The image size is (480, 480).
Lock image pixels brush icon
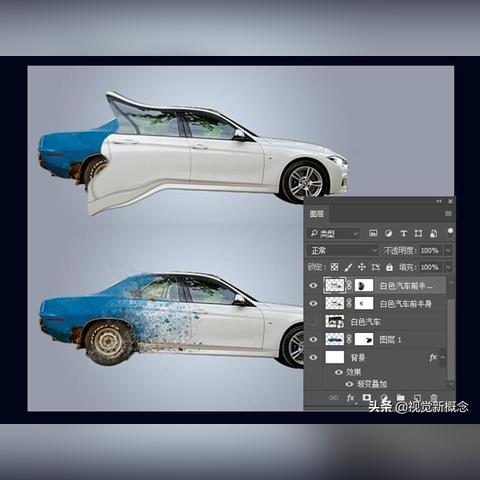pos(348,267)
